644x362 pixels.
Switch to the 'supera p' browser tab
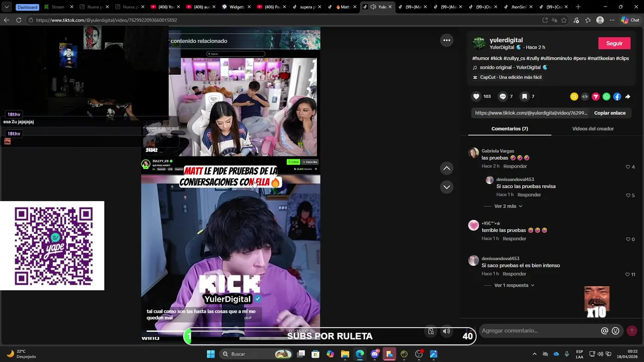pos(307,7)
